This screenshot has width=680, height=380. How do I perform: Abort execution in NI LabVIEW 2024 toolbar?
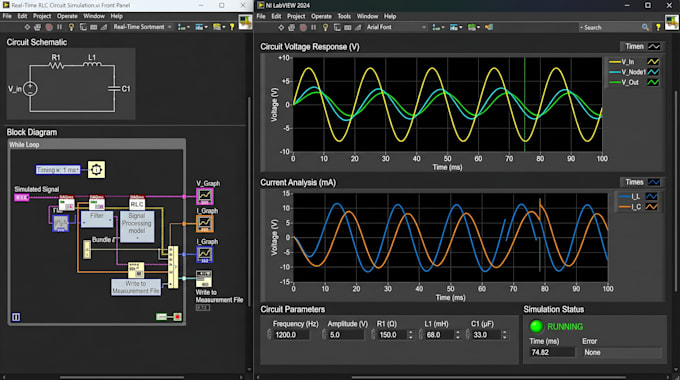303,27
